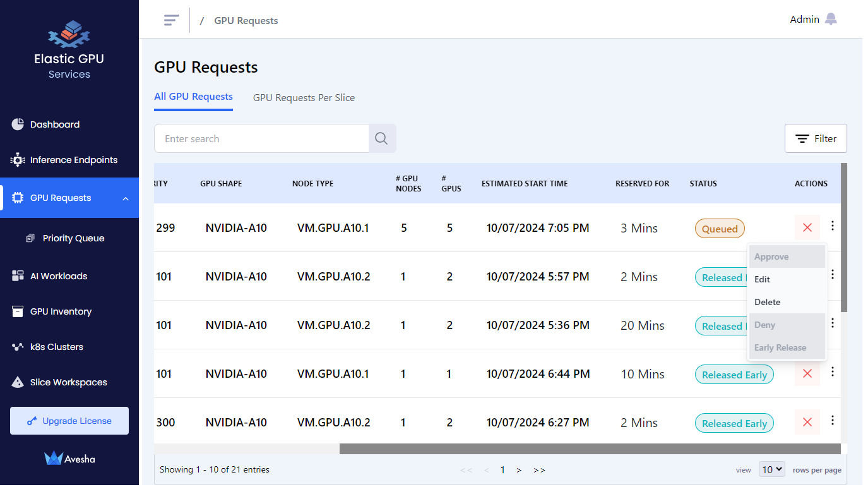Click red X for the 6:27 PM request
The image size is (868, 494).
pyautogui.click(x=807, y=422)
